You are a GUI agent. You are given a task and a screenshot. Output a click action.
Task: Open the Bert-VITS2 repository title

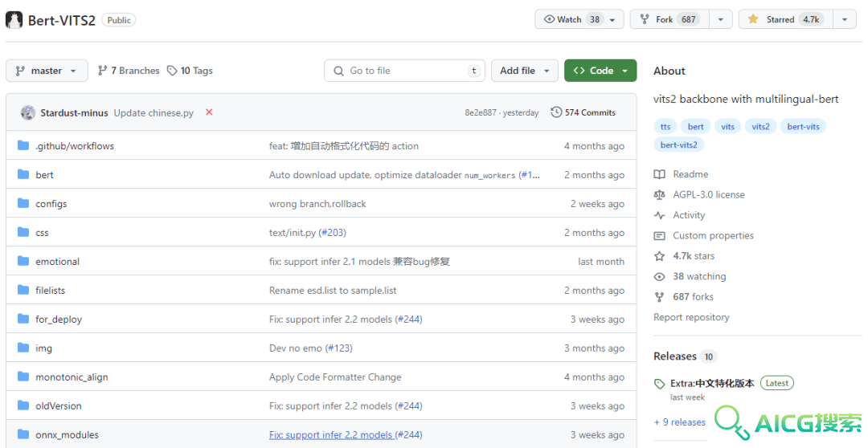[61, 20]
